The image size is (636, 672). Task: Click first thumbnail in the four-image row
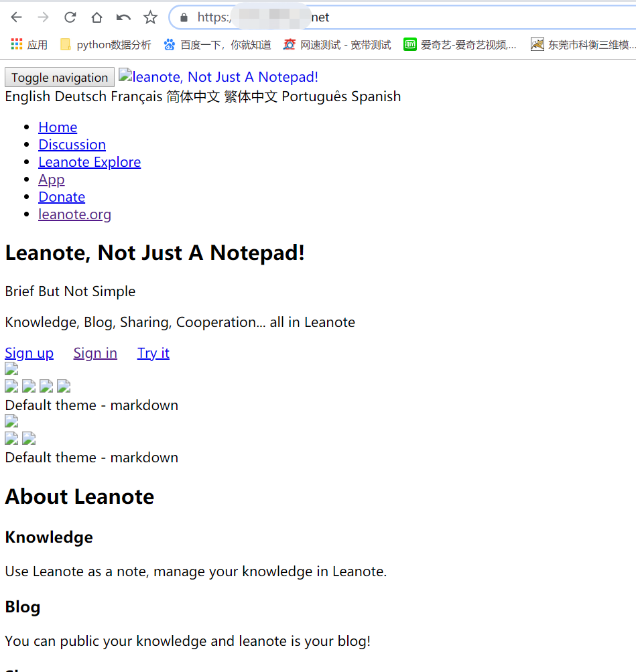click(11, 386)
